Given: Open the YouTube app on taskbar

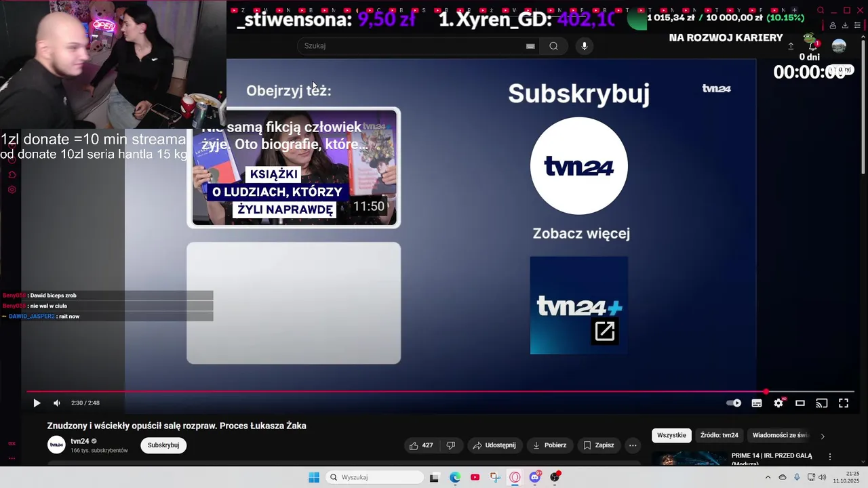Looking at the screenshot, I should (x=475, y=477).
